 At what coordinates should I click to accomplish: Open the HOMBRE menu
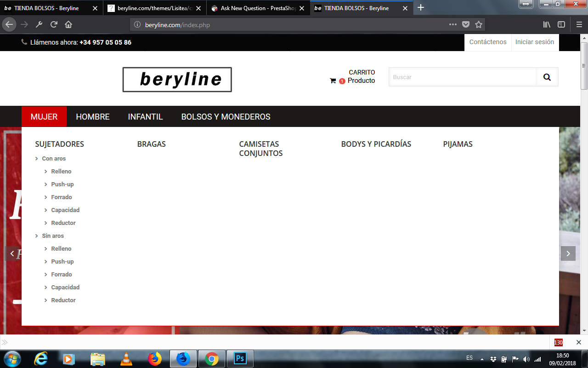coord(93,117)
